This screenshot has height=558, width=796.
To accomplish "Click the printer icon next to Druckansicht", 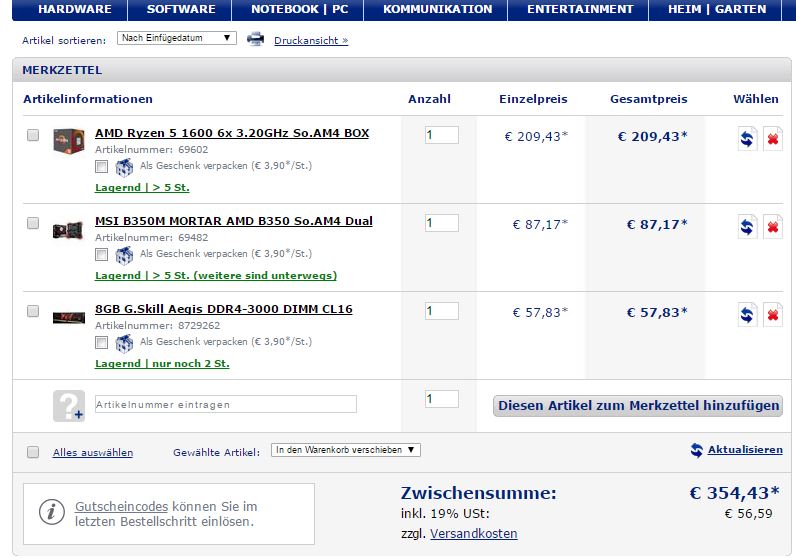I will pos(255,39).
